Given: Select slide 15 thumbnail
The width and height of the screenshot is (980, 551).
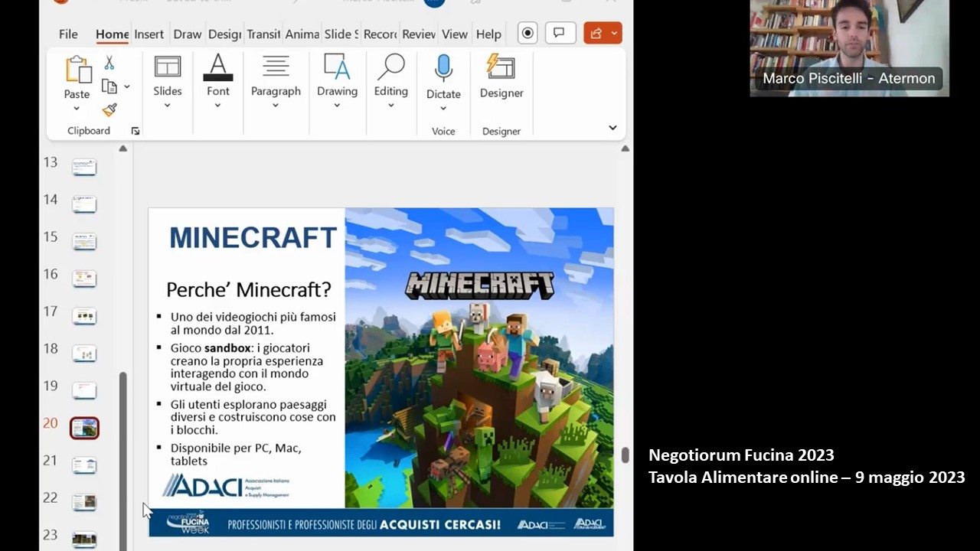Looking at the screenshot, I should tap(84, 241).
